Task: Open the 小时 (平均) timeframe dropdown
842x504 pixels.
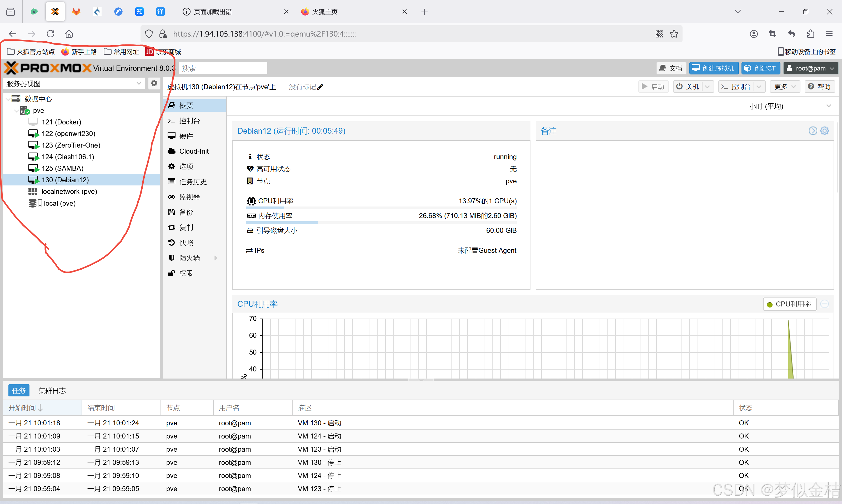Action: tap(790, 106)
